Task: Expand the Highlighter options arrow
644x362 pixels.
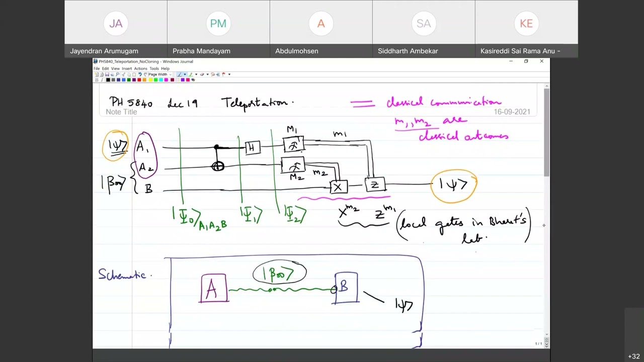Action: pyautogui.click(x=196, y=74)
